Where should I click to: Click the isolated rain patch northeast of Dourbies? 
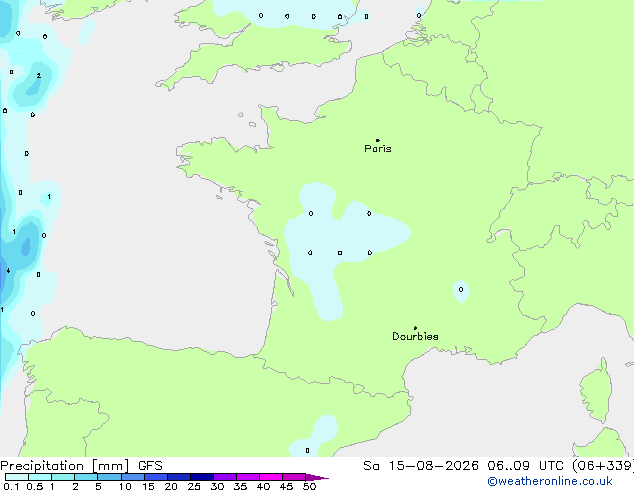(x=461, y=291)
